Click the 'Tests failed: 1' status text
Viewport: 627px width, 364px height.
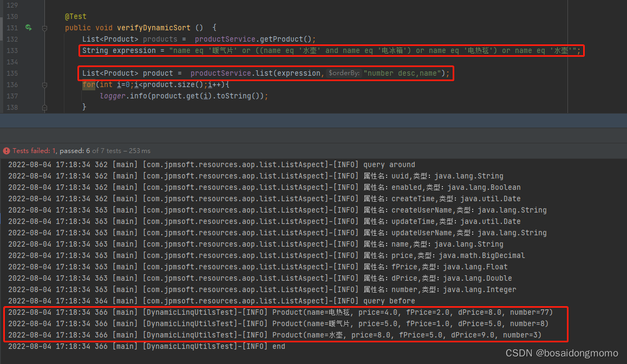point(35,151)
